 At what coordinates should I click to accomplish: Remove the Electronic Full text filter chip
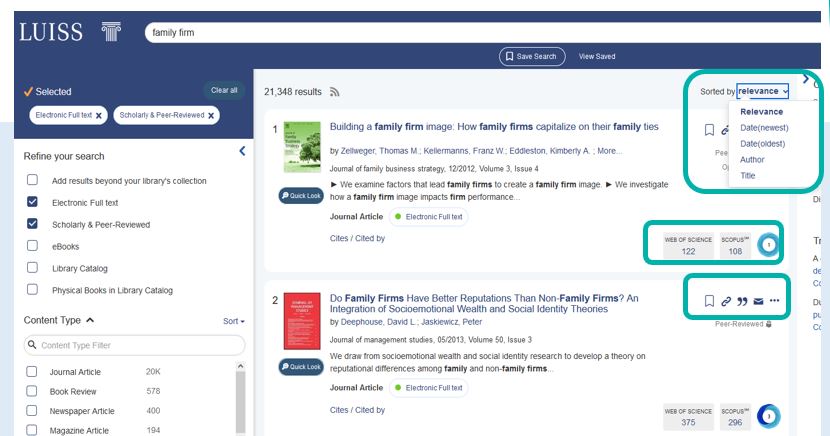98,116
